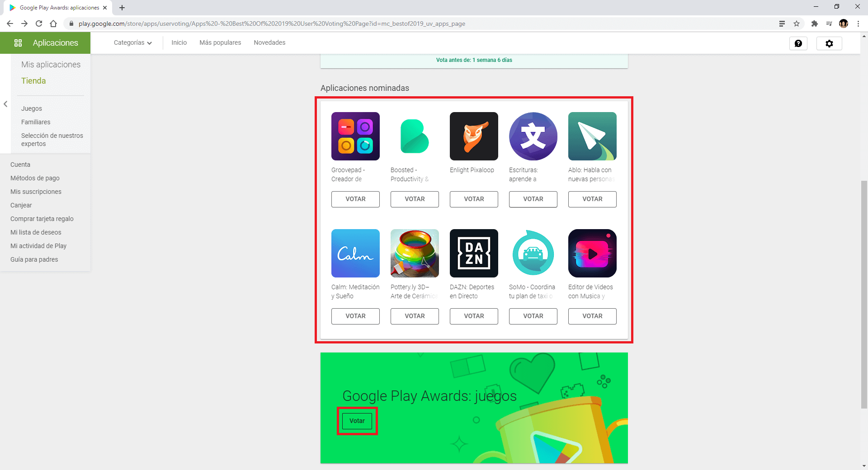The height and width of the screenshot is (470, 868).
Task: Open the Enlight Pixaloop app icon
Action: point(474,136)
